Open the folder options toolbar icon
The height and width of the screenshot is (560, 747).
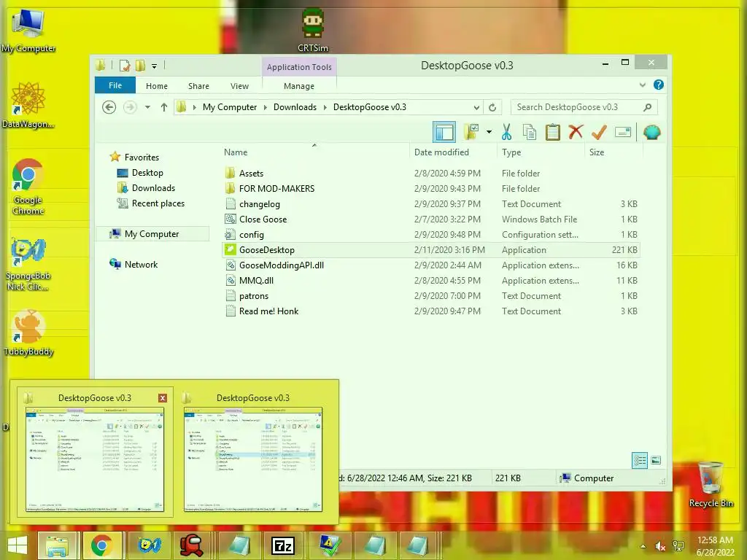[x=471, y=133]
